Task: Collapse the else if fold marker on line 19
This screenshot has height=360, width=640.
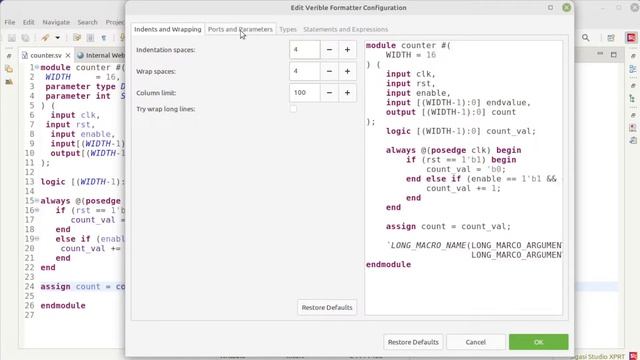Action: coord(37,239)
